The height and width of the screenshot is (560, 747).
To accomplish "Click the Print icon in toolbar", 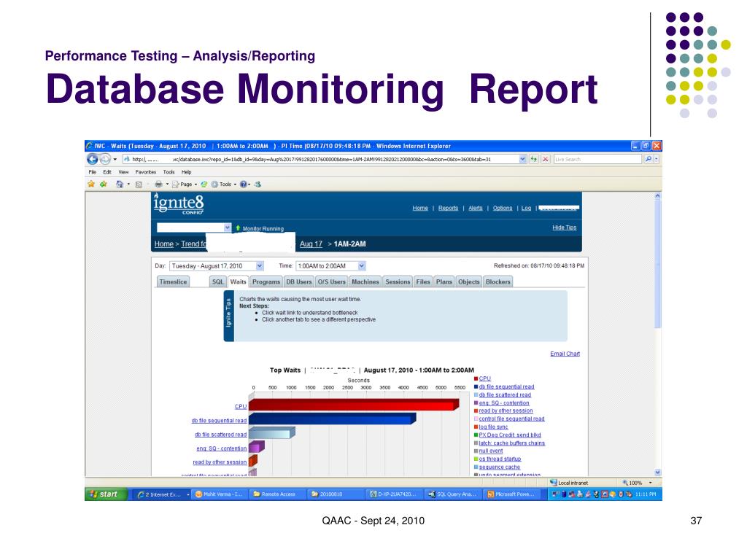I will click(158, 184).
